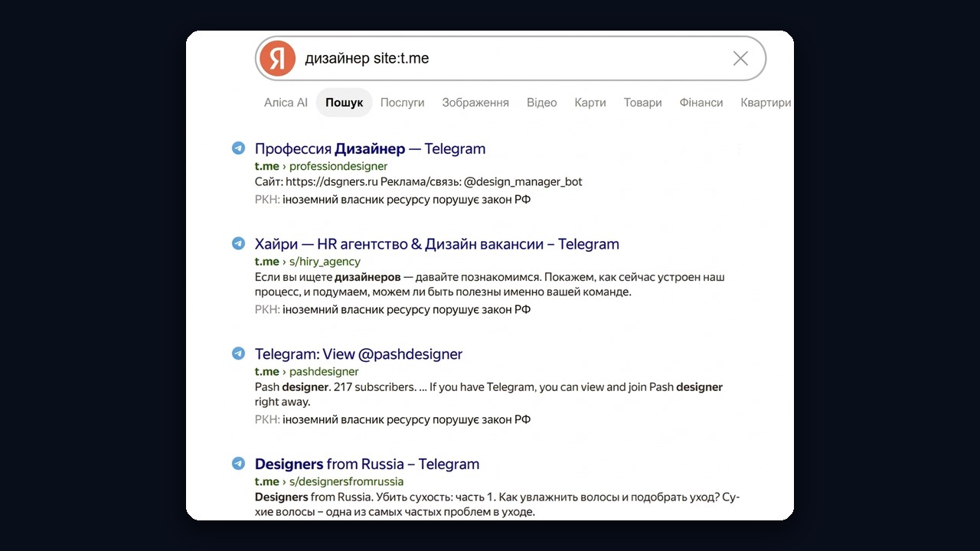Click snippet "Pash designer. 217 subscribers"
Screen dimensions: 980x551
(x=488, y=394)
